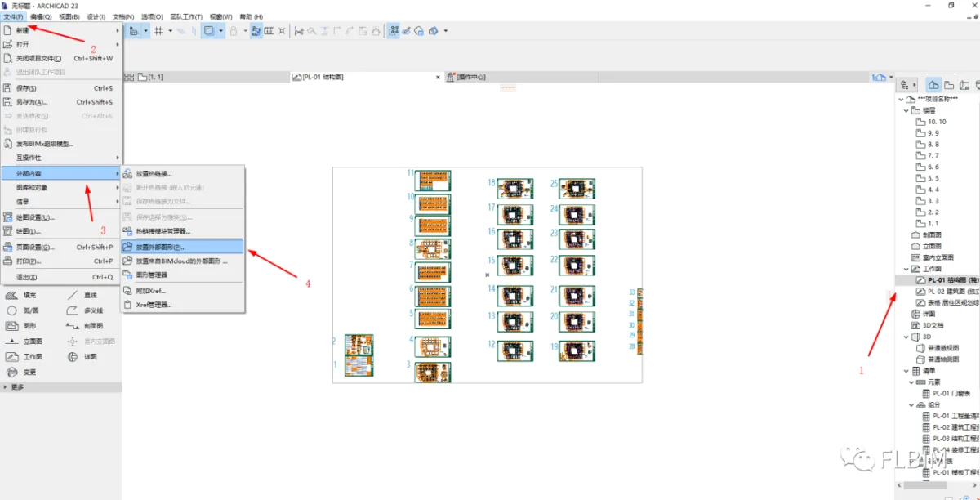Toggle the highlighted rectangle frame toolbar button

(x=209, y=31)
